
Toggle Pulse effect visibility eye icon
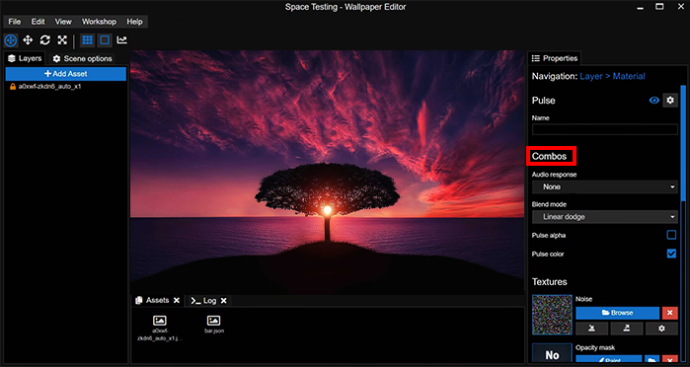[x=654, y=100]
